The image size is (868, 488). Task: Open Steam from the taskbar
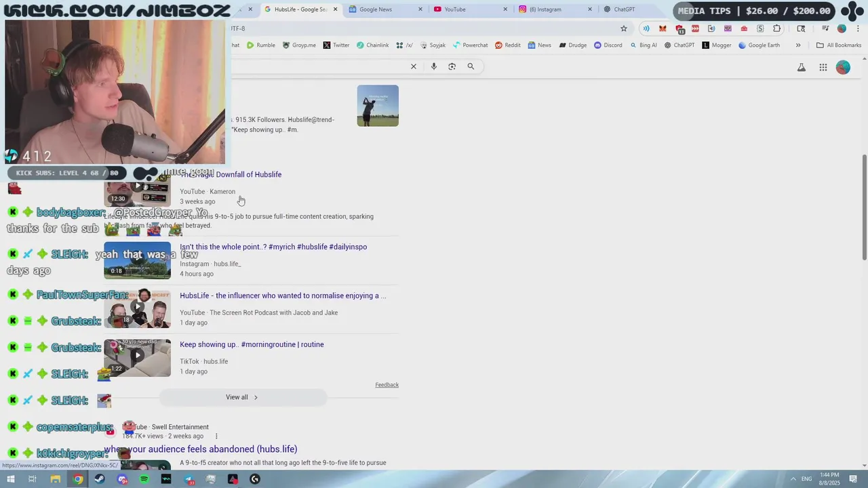[100, 479]
